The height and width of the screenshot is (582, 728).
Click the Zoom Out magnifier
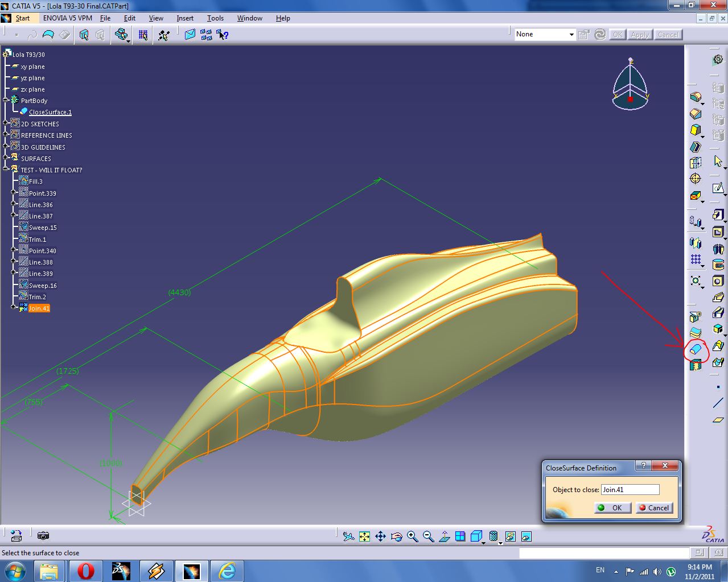(429, 536)
